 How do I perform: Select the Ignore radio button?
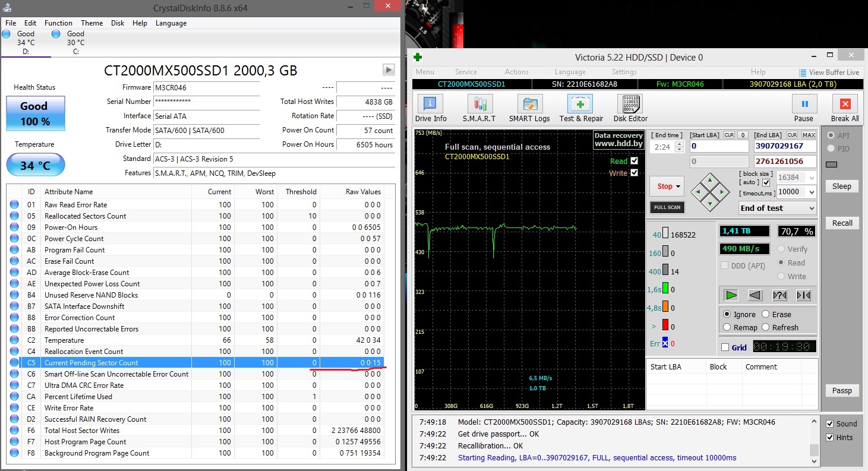point(727,314)
